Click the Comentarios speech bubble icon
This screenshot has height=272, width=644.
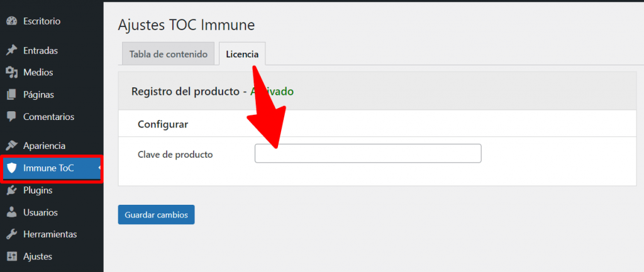pos(11,117)
